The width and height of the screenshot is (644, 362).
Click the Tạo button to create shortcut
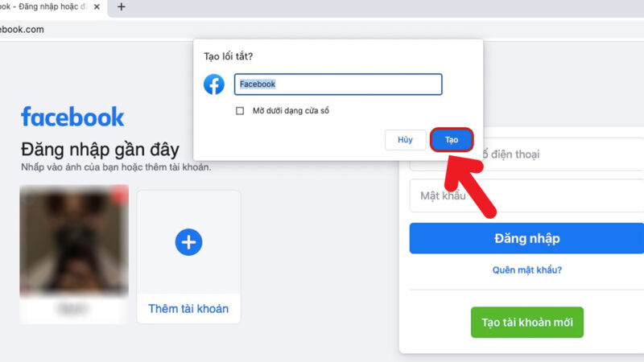[x=452, y=140]
